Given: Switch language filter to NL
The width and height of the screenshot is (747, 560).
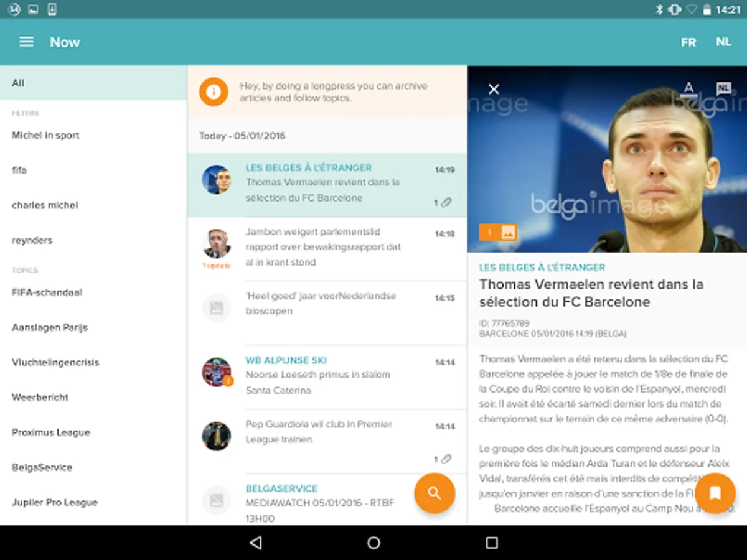Looking at the screenshot, I should point(723,42).
